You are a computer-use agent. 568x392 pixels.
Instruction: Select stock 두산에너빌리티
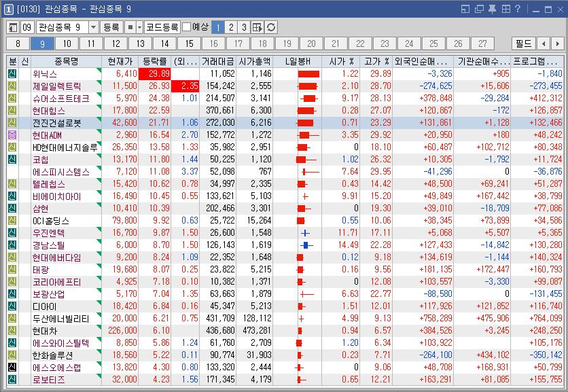coord(60,319)
